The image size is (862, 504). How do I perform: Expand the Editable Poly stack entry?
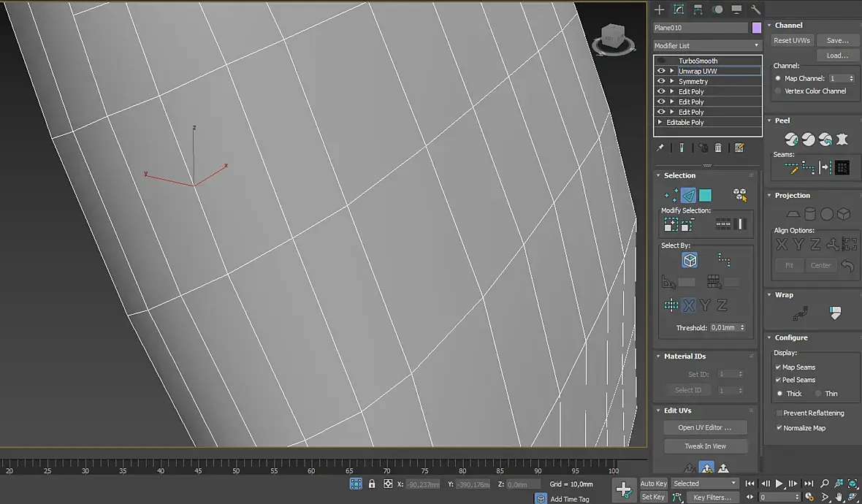[x=660, y=122]
